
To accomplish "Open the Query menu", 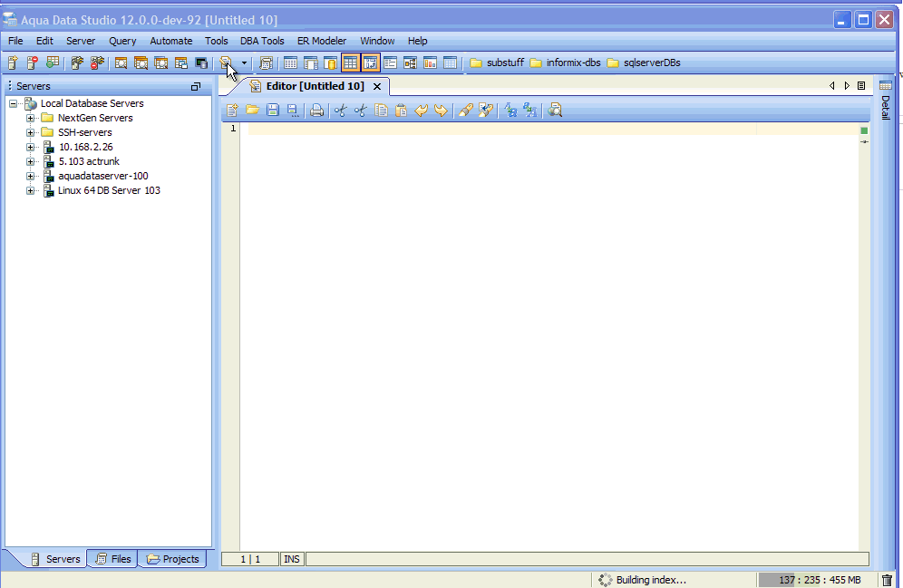I will (x=122, y=41).
